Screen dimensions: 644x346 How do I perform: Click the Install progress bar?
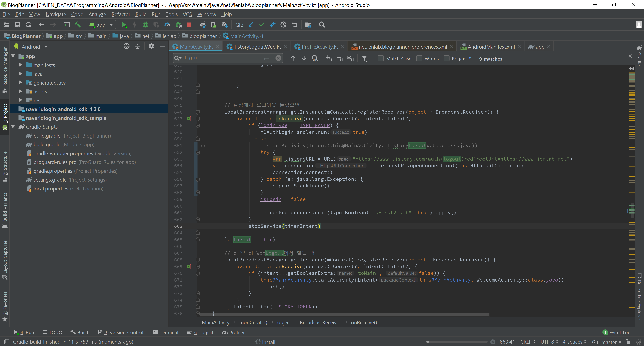point(457,342)
